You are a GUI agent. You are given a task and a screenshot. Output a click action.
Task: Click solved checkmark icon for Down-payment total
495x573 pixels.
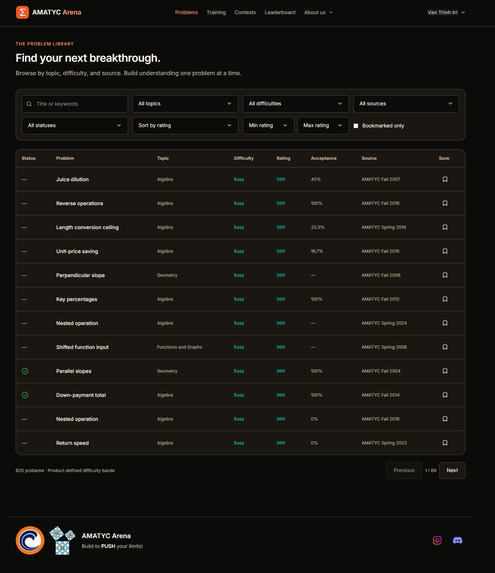click(x=25, y=395)
